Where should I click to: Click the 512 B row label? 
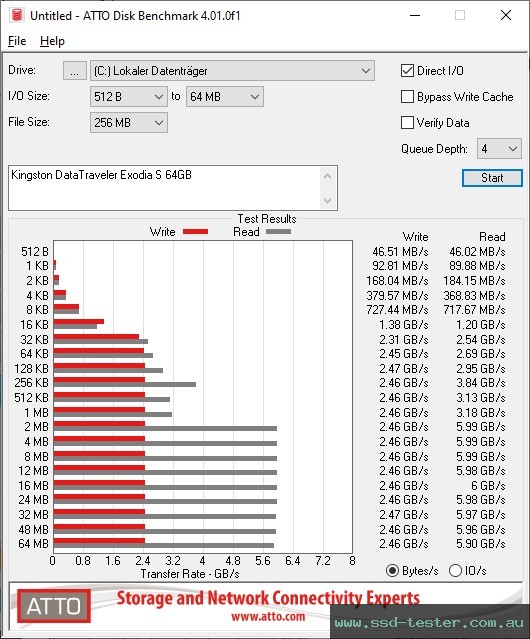35,252
